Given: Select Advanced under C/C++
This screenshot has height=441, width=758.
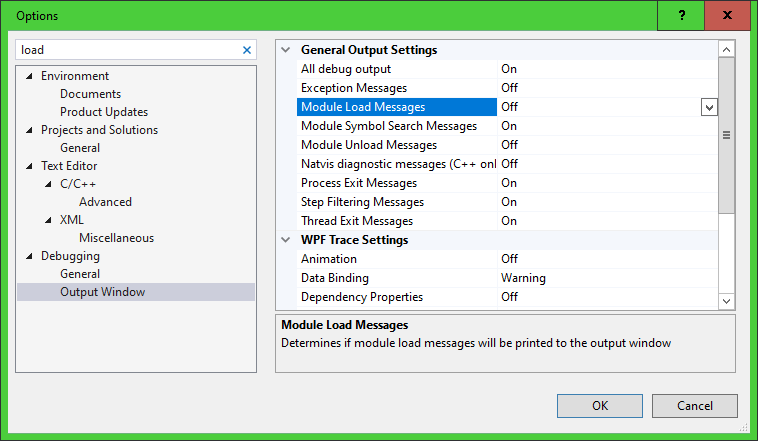Looking at the screenshot, I should 105,202.
